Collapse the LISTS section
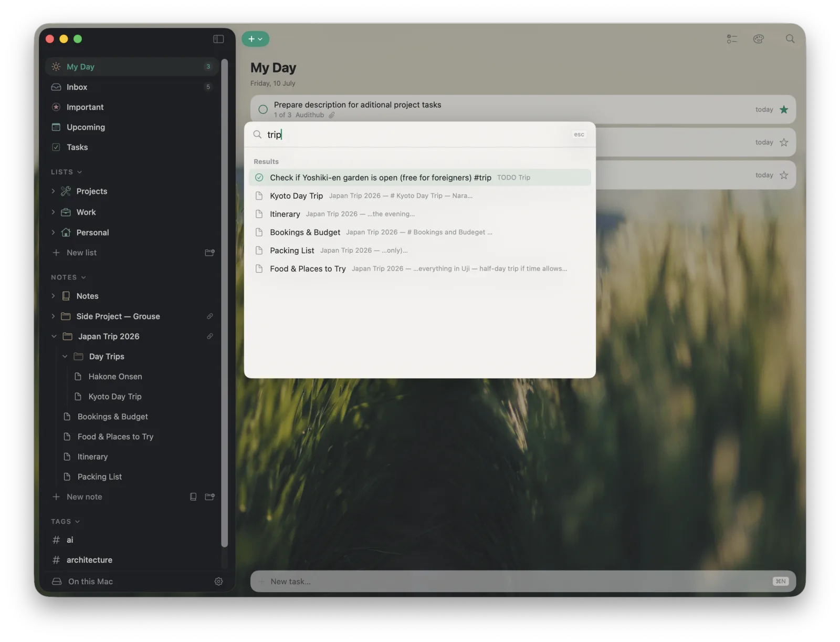 (66, 172)
